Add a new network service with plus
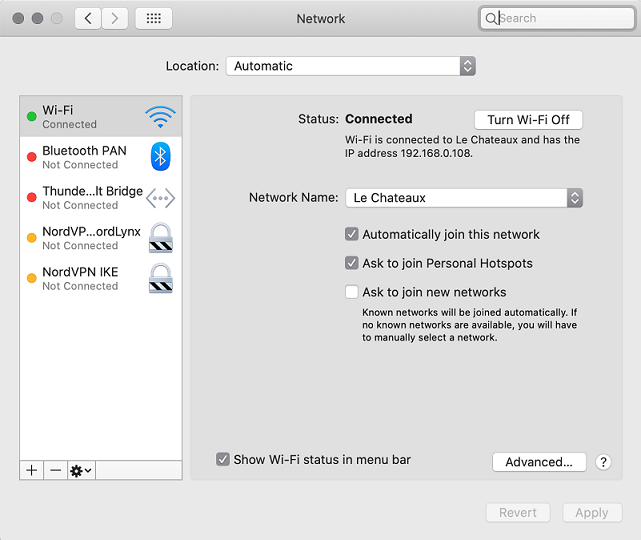The height and width of the screenshot is (540, 641). [31, 471]
